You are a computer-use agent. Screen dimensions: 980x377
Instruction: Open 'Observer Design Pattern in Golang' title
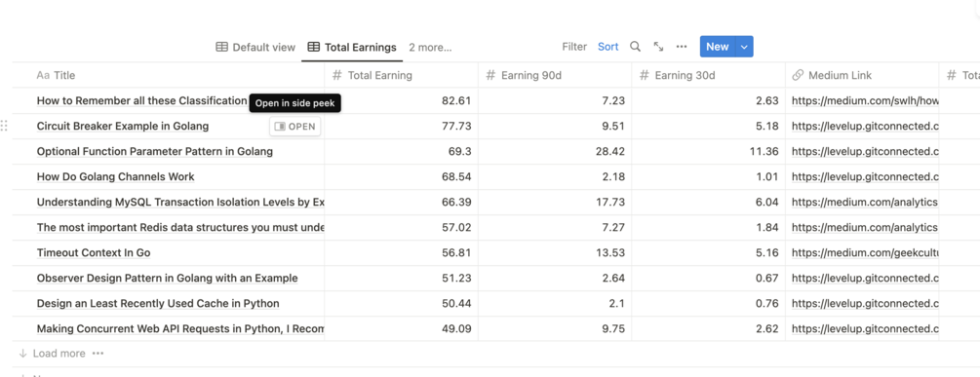click(168, 278)
